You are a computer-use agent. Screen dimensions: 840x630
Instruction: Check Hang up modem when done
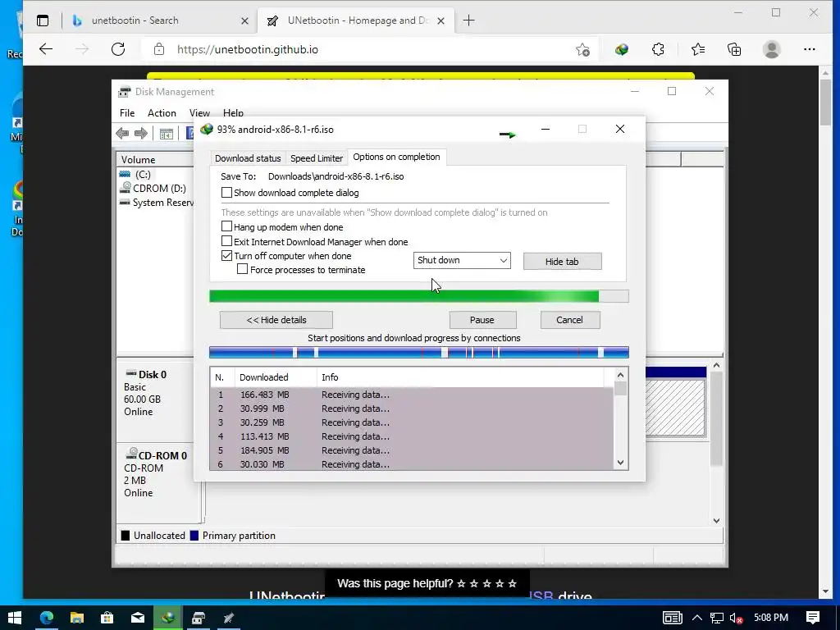226,226
